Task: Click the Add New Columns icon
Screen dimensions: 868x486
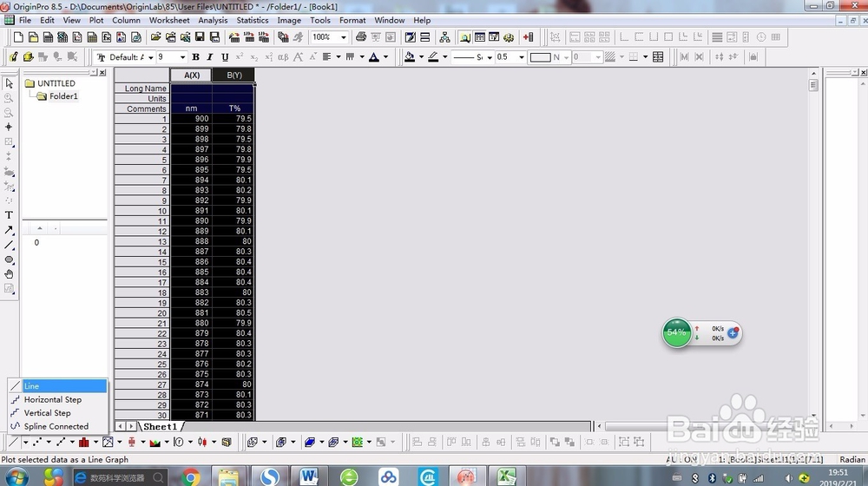Action: [x=528, y=37]
